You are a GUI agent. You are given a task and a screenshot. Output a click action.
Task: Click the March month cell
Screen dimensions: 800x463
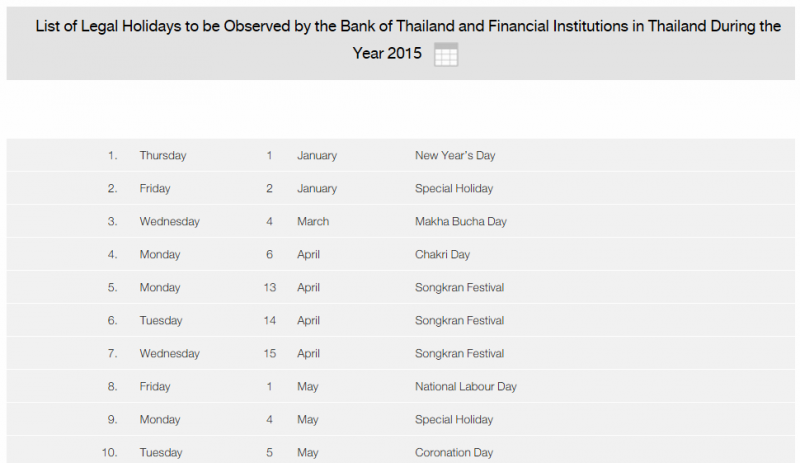pyautogui.click(x=313, y=221)
